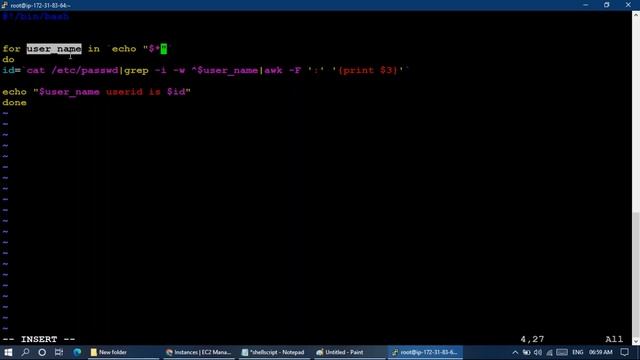Image resolution: width=640 pixels, height=360 pixels.
Task: Restore down the PuTTY window
Action: (x=607, y=5)
